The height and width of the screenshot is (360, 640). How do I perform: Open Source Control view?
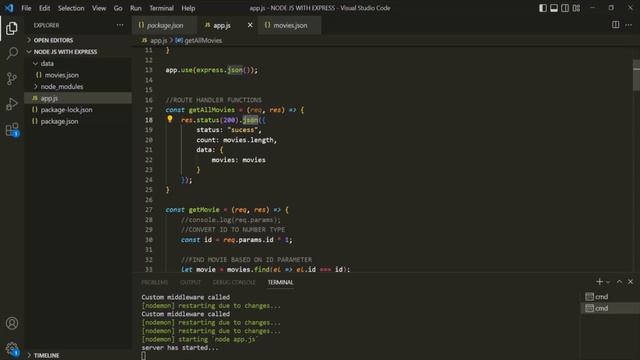12,78
